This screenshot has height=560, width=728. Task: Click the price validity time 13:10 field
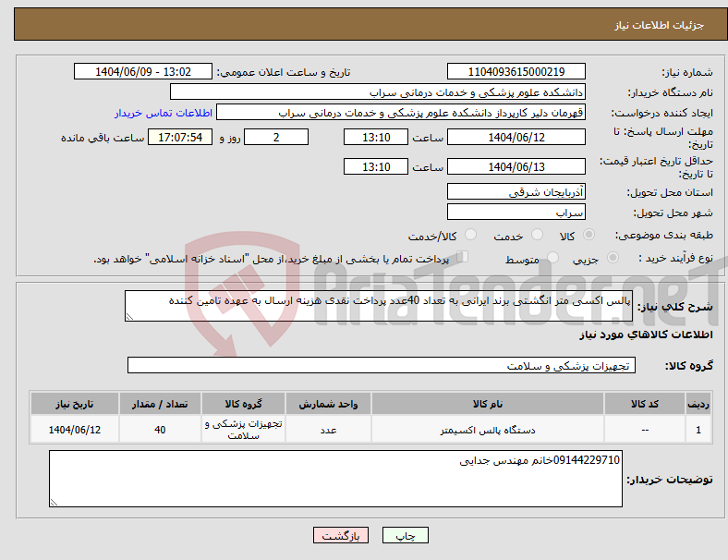[x=376, y=166]
